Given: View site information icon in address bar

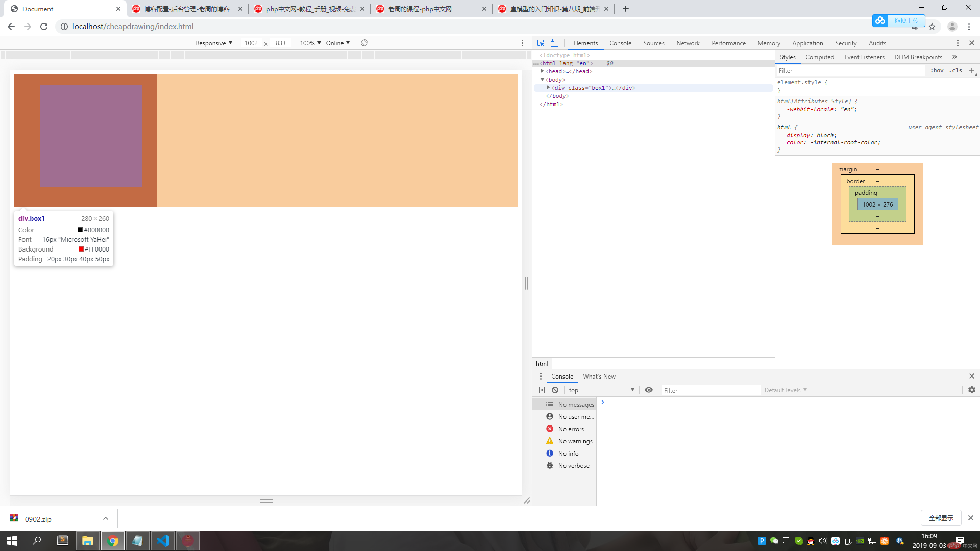Looking at the screenshot, I should [64, 27].
